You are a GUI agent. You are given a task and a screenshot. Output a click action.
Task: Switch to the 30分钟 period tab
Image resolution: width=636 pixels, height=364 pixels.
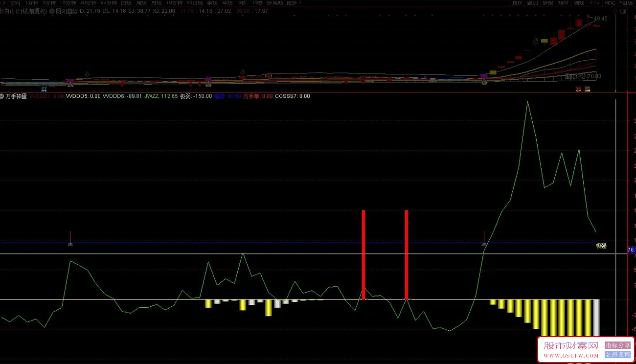point(88,2)
